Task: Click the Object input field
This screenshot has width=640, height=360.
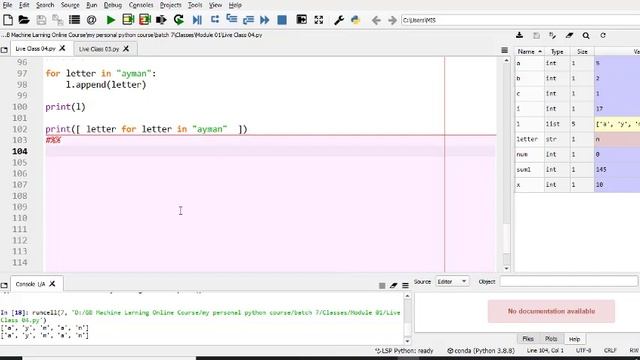Action: pos(569,282)
